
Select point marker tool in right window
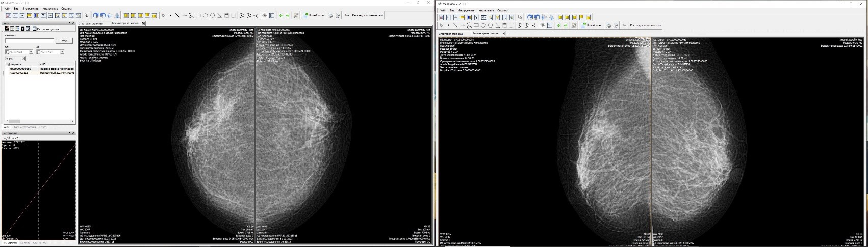coord(448,25)
